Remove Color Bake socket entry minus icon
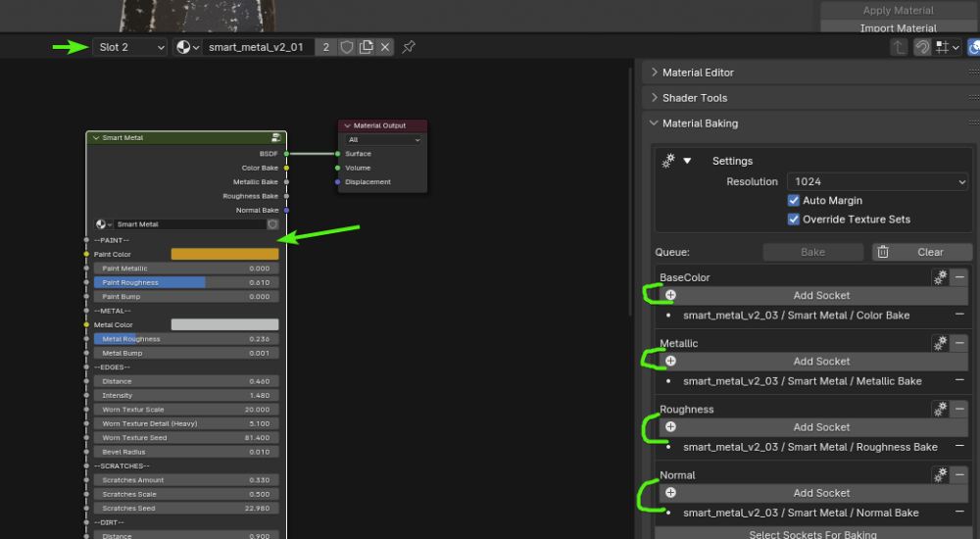Image resolution: width=980 pixels, height=539 pixels. pyautogui.click(x=959, y=315)
